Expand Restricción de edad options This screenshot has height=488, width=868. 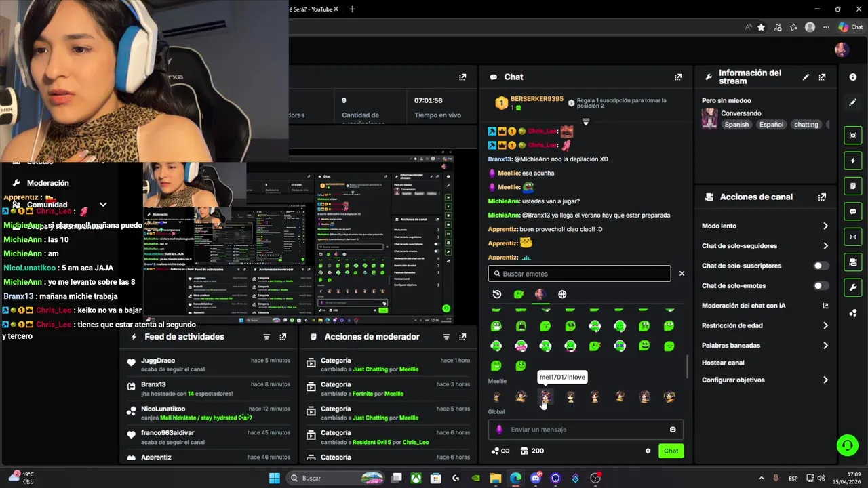tap(825, 325)
